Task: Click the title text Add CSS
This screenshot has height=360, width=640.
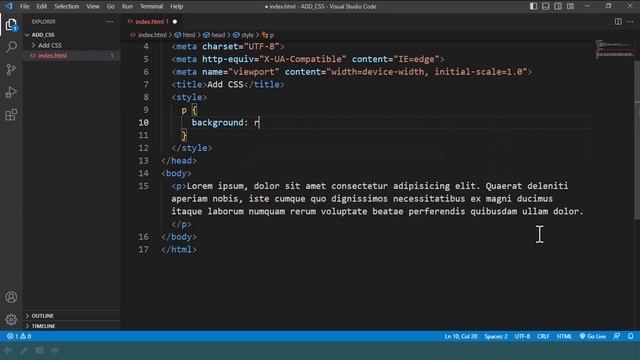Action: 225,84
